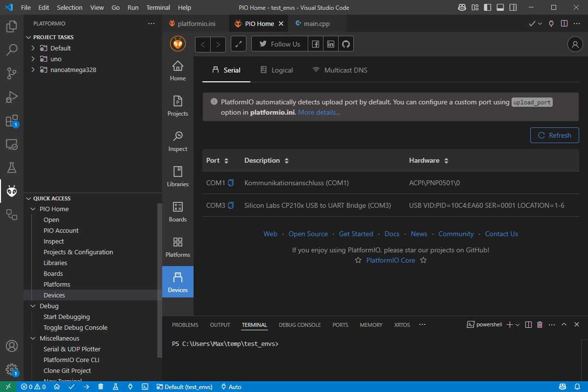Screen dimensions: 588x392
Task: Expand the nanoatmega328 project task
Action: tap(33, 70)
